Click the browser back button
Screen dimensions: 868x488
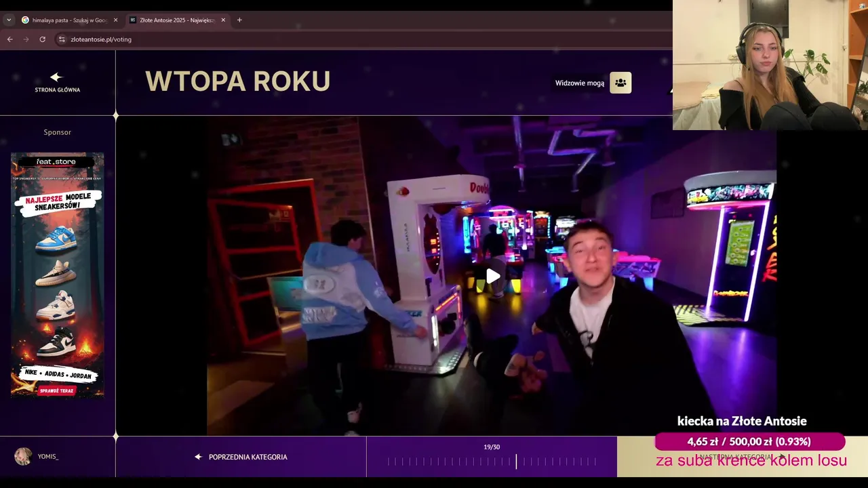(10, 39)
